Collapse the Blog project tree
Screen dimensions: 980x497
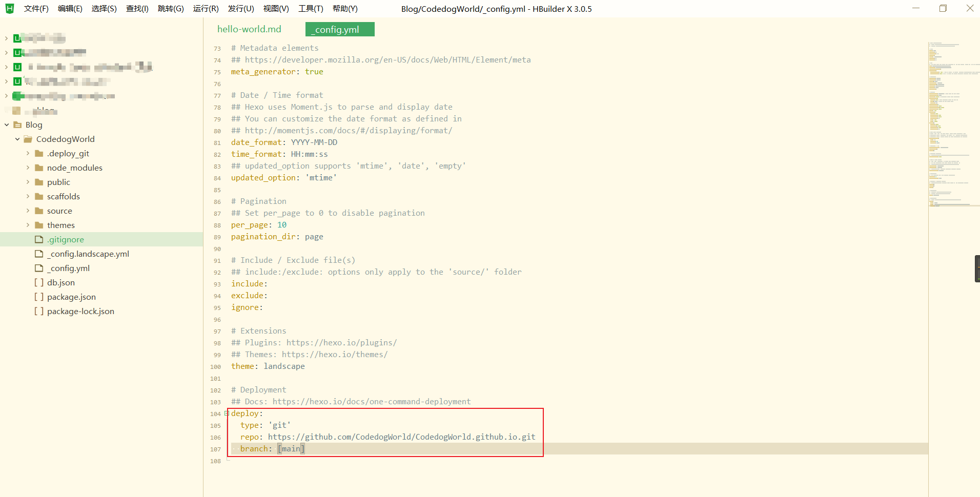pyautogui.click(x=7, y=125)
